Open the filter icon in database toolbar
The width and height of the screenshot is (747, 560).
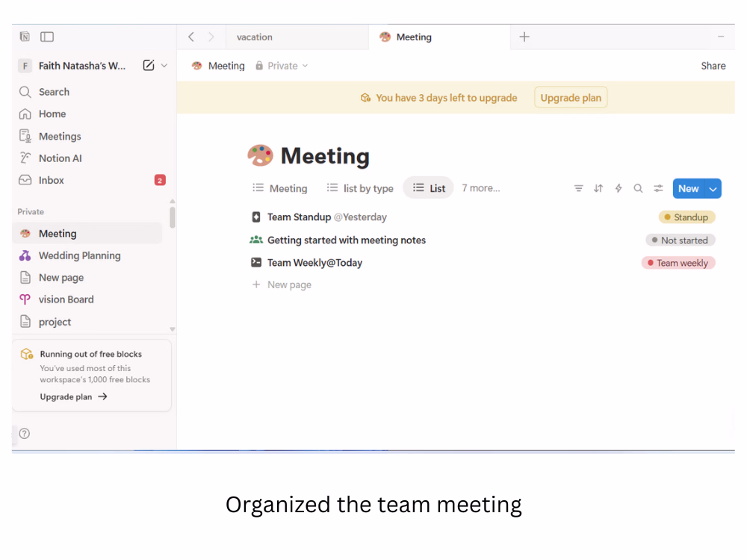pos(578,188)
